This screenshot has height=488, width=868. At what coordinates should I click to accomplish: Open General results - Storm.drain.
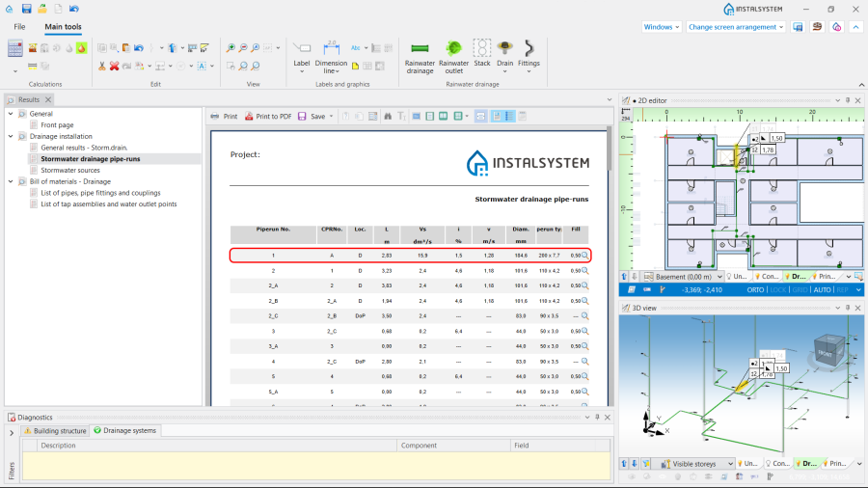(84, 148)
